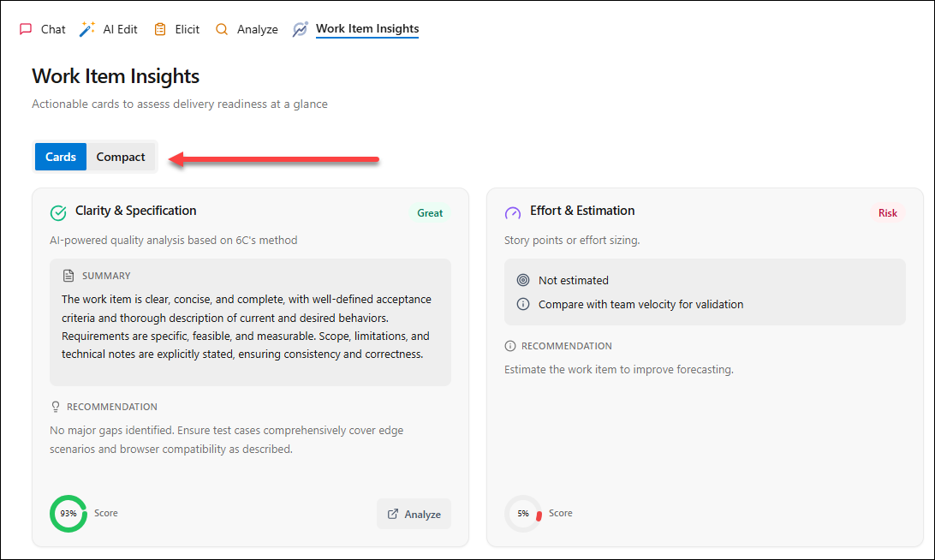Click the 'No major gaps identified' recommendation text
Screen dimensions: 935x560
227,439
